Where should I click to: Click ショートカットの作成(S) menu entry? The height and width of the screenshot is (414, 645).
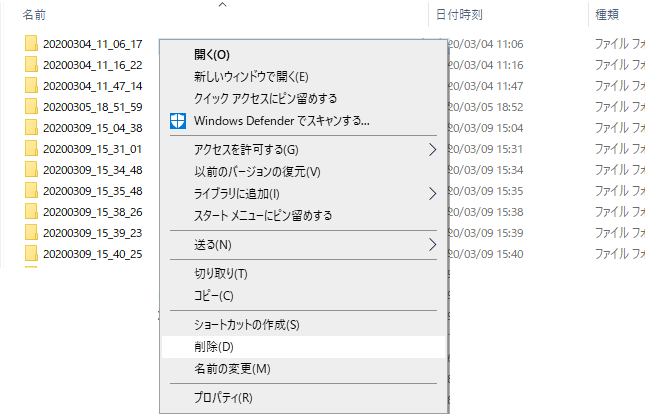point(246,325)
